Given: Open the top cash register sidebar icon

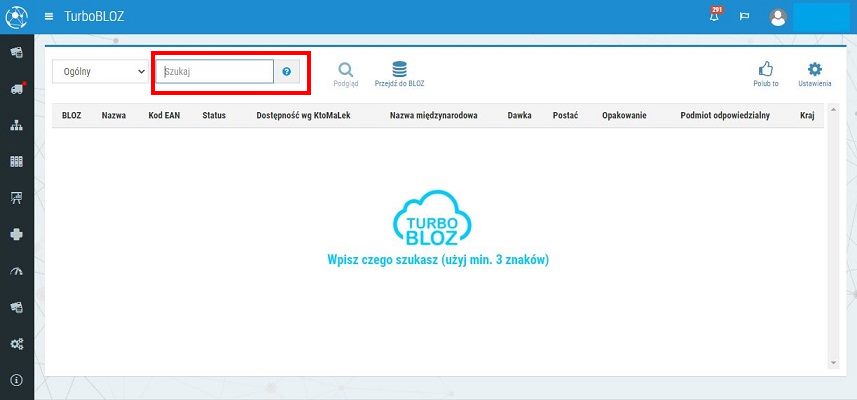Looking at the screenshot, I should pyautogui.click(x=17, y=52).
